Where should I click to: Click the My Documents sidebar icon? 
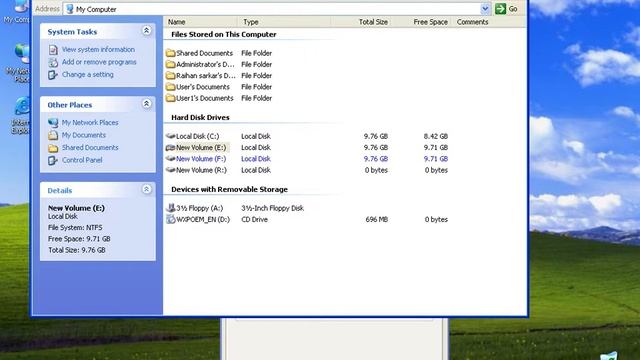pyautogui.click(x=53, y=135)
